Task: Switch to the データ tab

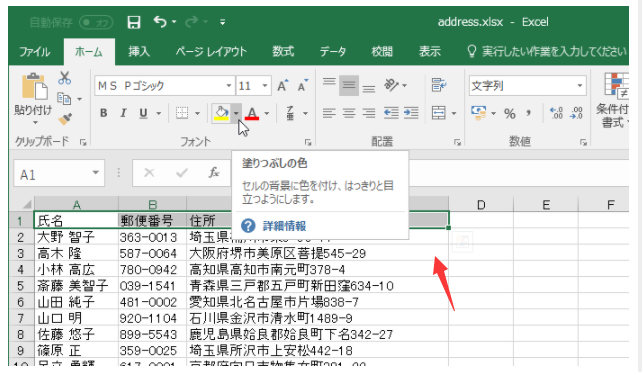Action: coord(332,52)
